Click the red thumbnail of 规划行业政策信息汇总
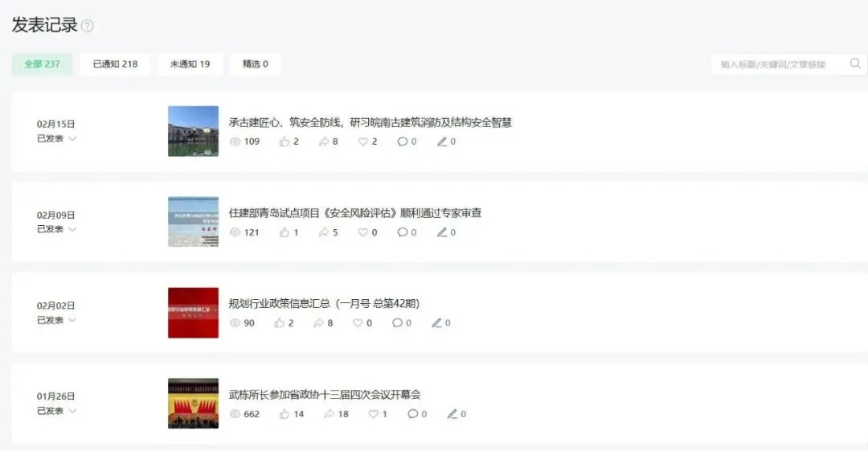This screenshot has height=451, width=868. (x=193, y=313)
